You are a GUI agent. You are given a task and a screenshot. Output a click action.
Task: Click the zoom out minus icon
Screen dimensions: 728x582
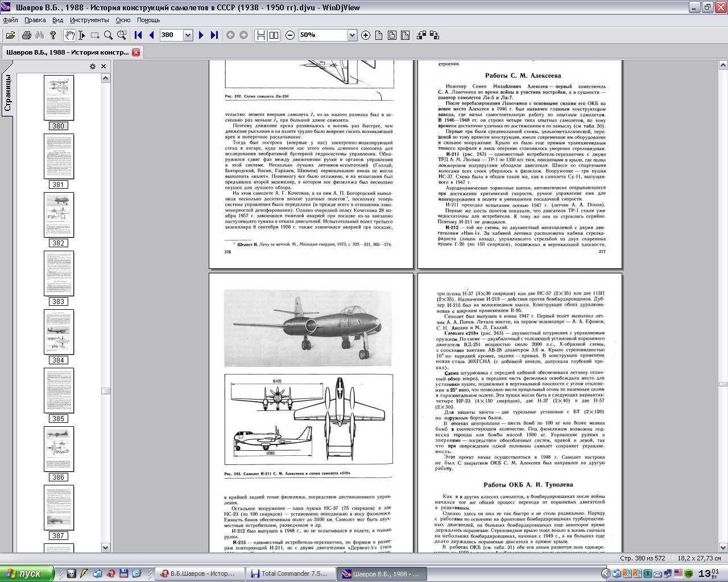point(290,35)
